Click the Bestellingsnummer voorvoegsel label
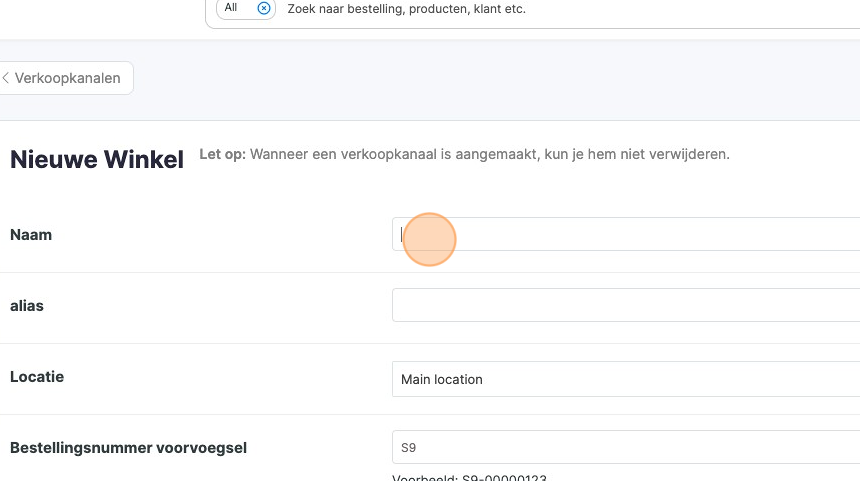Image resolution: width=860 pixels, height=481 pixels. point(128,448)
